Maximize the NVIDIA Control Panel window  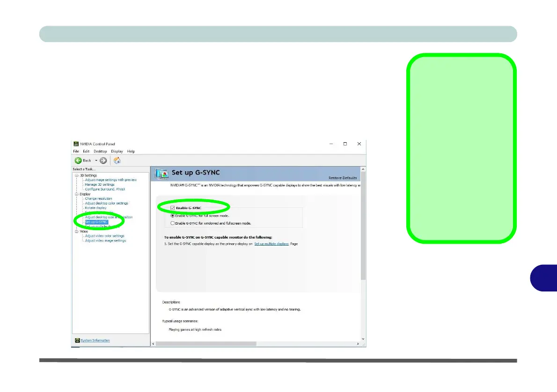point(345,144)
